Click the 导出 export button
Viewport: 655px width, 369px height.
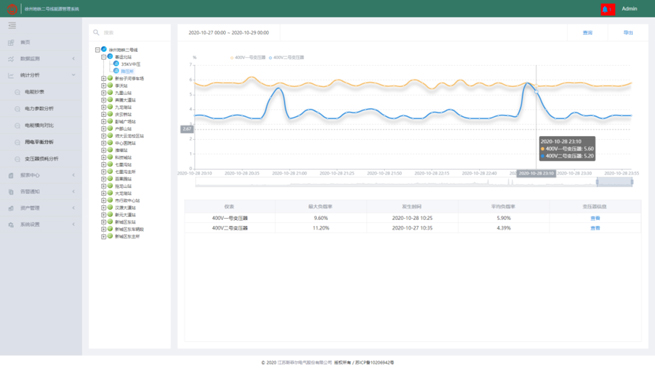[628, 33]
